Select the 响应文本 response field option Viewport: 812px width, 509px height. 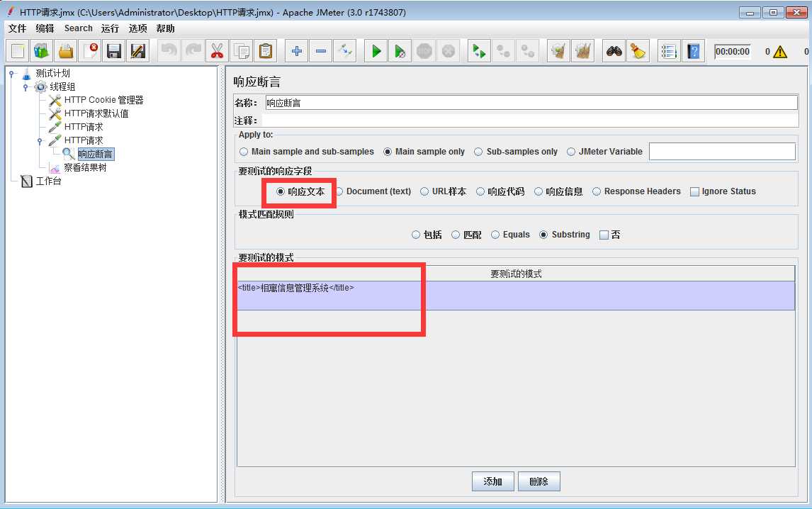(x=300, y=191)
